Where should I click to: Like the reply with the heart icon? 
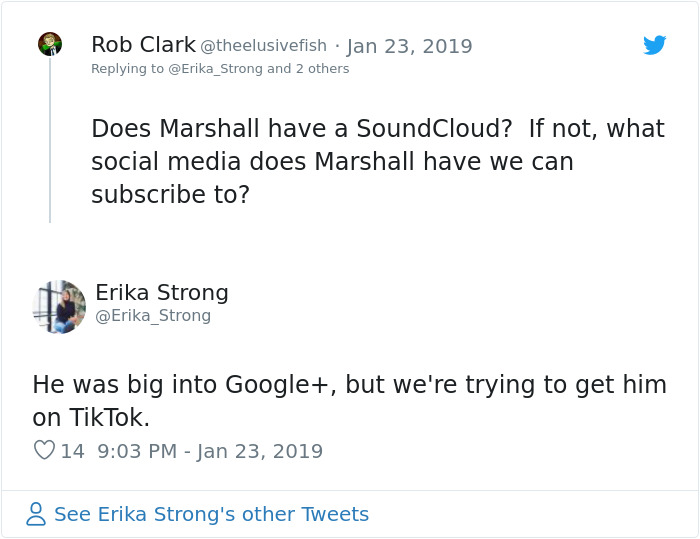[44, 451]
